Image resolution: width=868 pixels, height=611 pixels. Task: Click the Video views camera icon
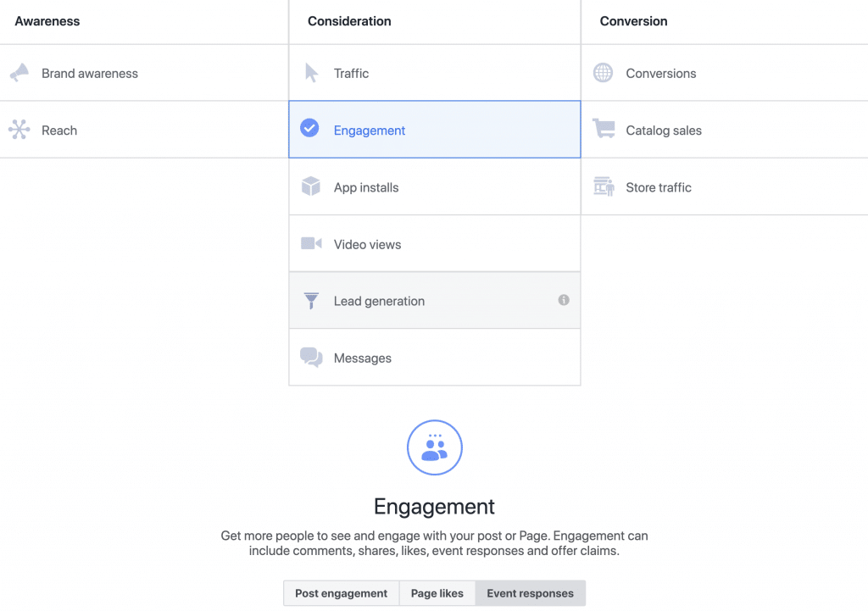[x=311, y=243]
